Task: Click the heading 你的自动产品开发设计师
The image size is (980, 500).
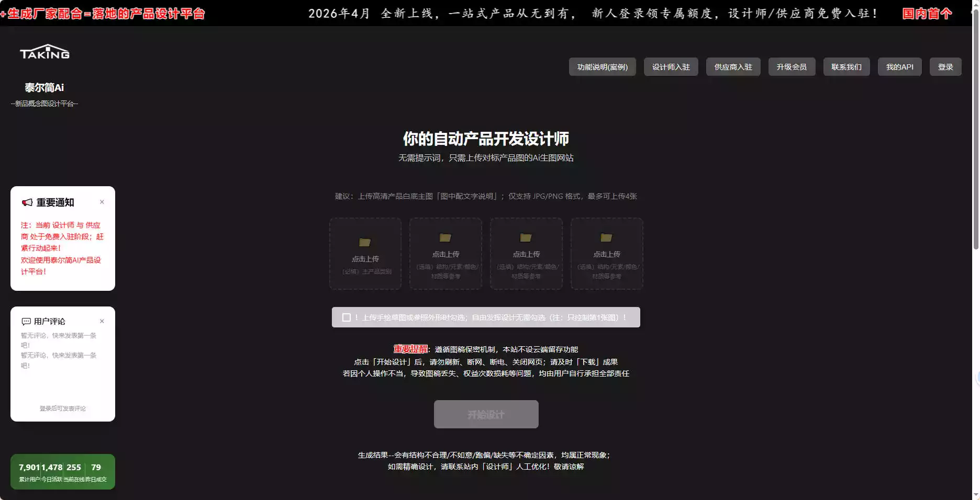Action: pyautogui.click(x=486, y=139)
